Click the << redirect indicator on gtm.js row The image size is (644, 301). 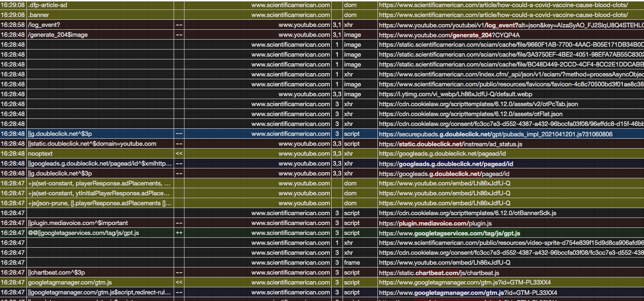click(179, 282)
